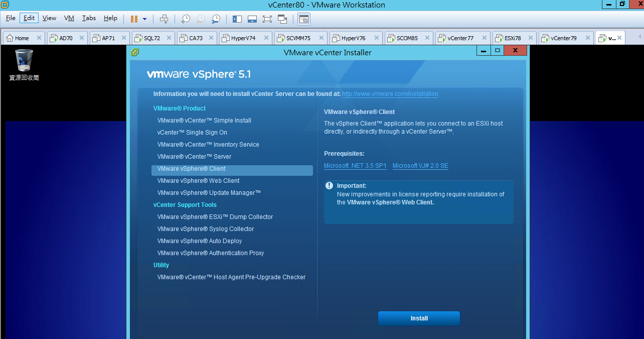644x339 pixels.
Task: Pause the virtual machine from the toolbar
Action: click(x=134, y=19)
